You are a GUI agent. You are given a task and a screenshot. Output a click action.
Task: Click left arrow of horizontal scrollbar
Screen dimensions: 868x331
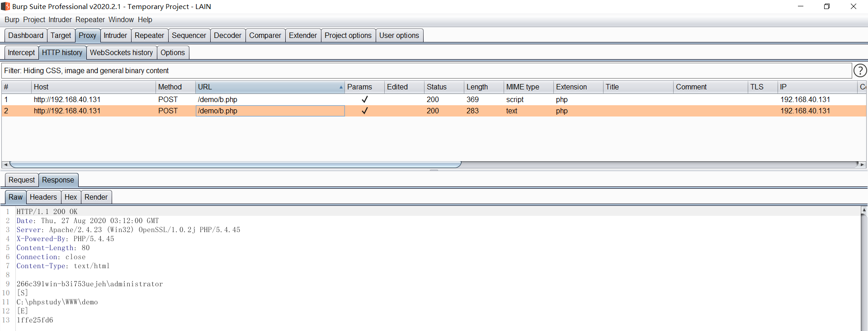5,165
